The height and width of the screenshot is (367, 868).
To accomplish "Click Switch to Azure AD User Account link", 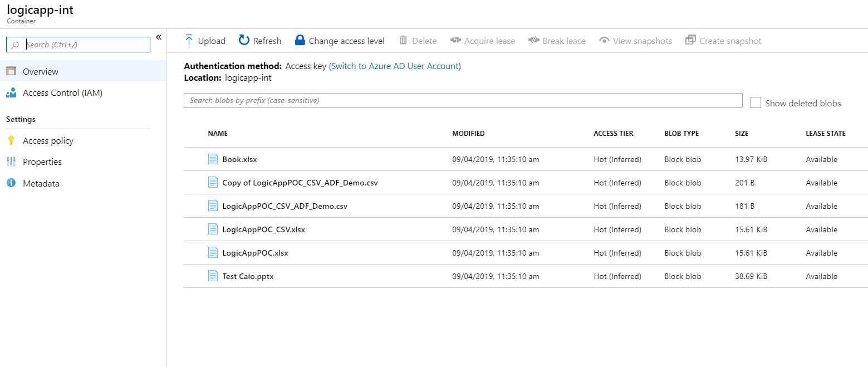I will coord(395,66).
